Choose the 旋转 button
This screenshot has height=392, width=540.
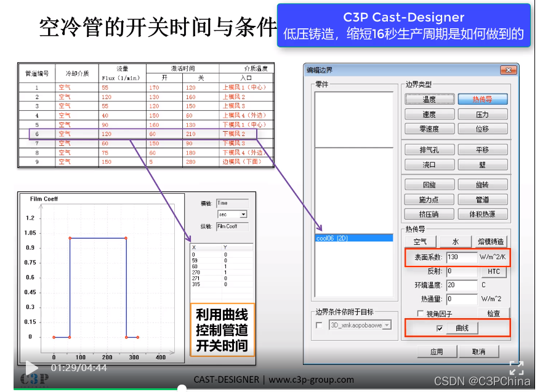coord(483,185)
